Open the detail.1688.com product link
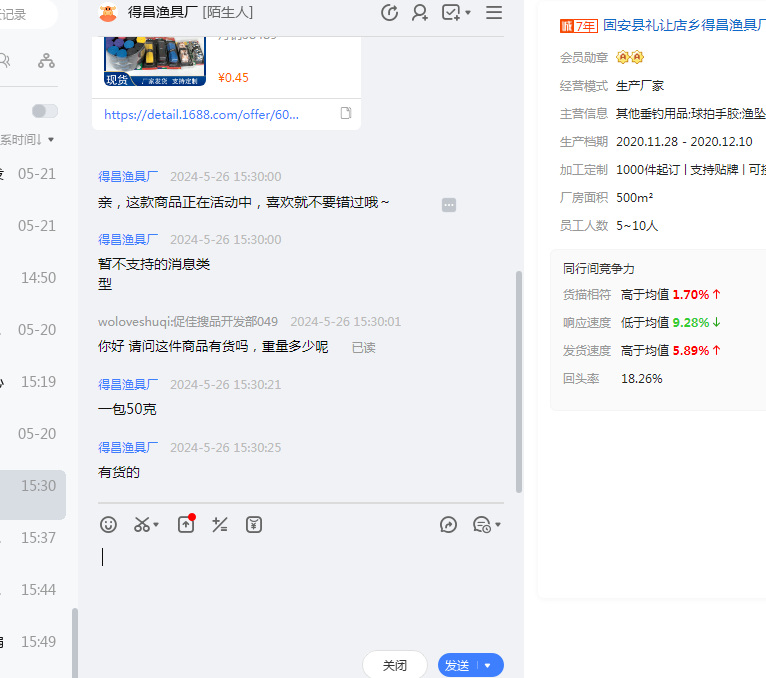The width and height of the screenshot is (766, 678). pos(201,114)
